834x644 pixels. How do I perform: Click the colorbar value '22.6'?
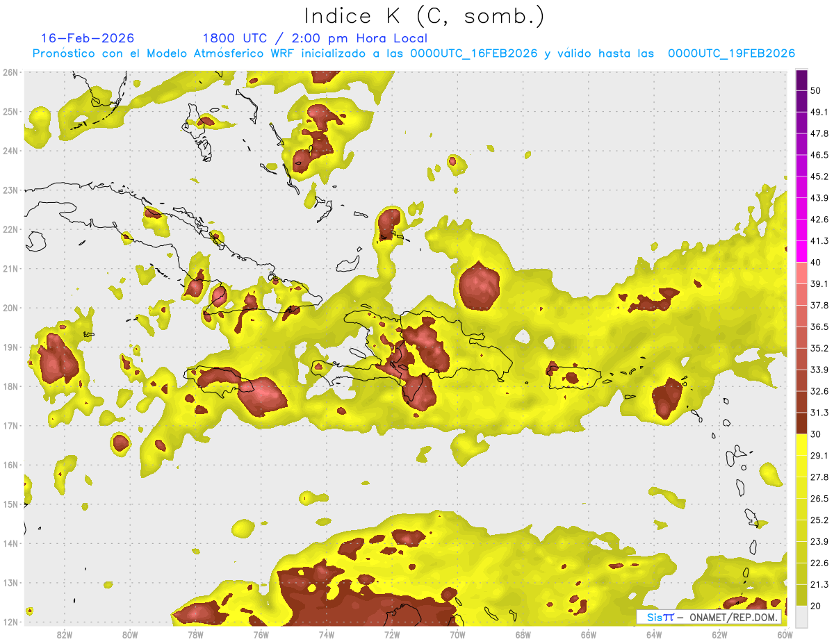(819, 563)
